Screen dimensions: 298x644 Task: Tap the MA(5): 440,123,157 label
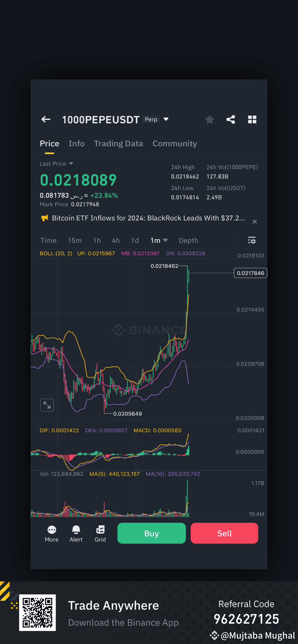coord(114,474)
